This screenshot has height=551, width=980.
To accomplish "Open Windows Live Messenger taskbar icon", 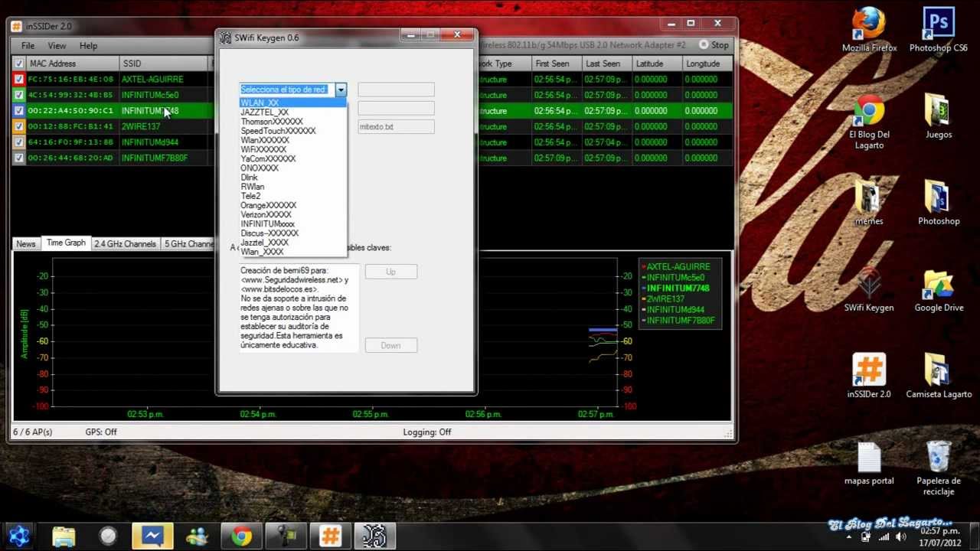I will tap(197, 536).
